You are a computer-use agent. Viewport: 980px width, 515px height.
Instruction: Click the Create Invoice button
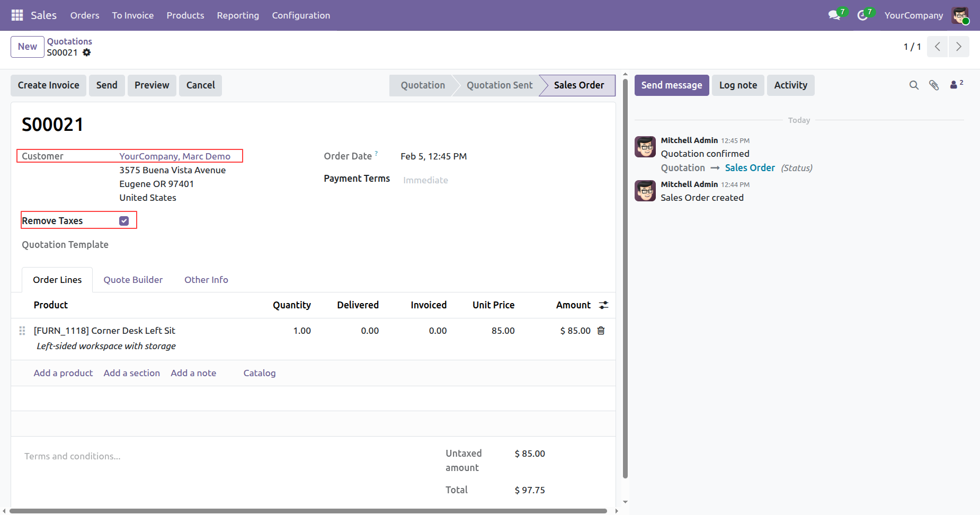pyautogui.click(x=48, y=85)
